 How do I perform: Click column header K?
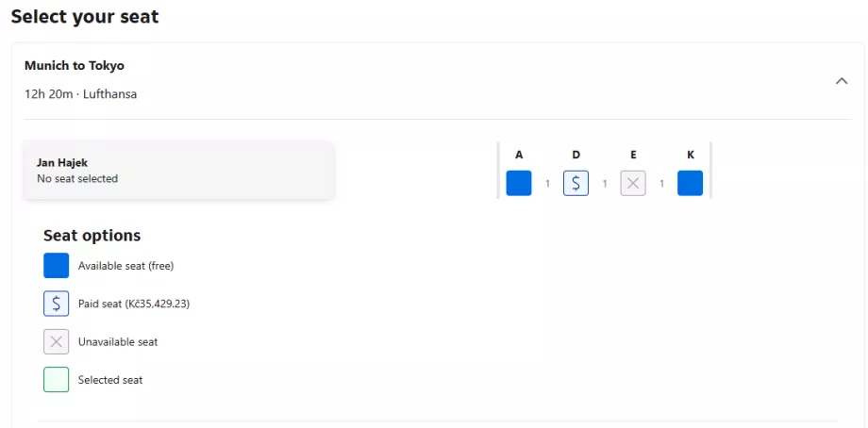(x=691, y=155)
